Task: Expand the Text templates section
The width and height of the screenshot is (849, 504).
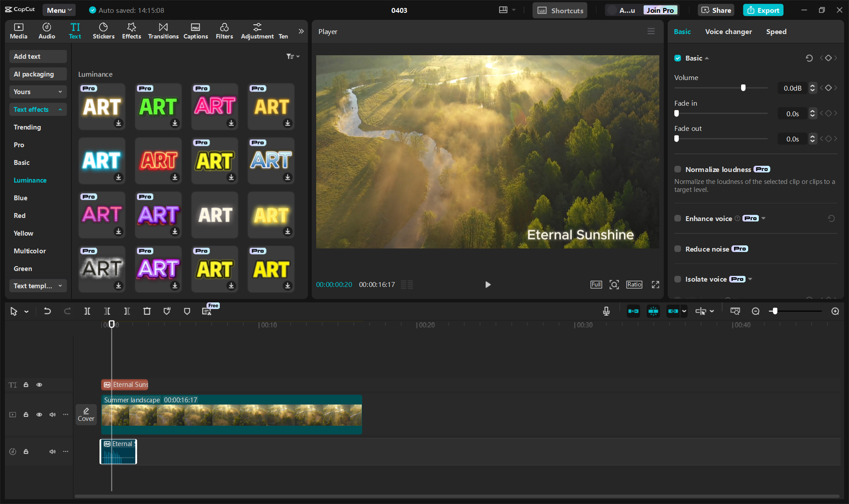Action: click(x=38, y=286)
